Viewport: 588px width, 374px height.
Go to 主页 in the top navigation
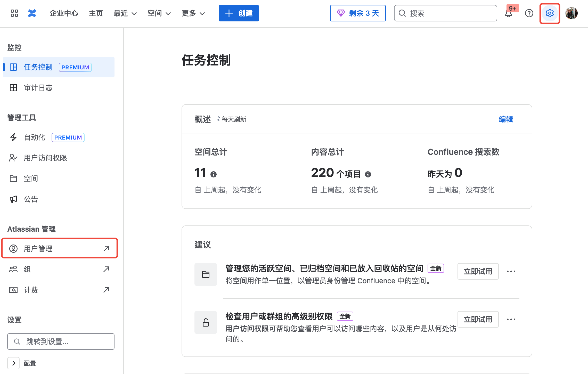pyautogui.click(x=96, y=13)
